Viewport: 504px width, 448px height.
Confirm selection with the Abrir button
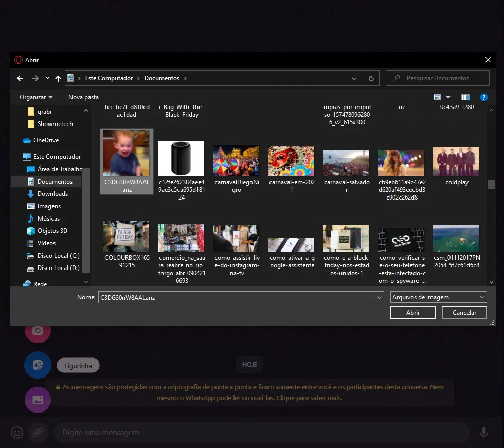tap(412, 312)
